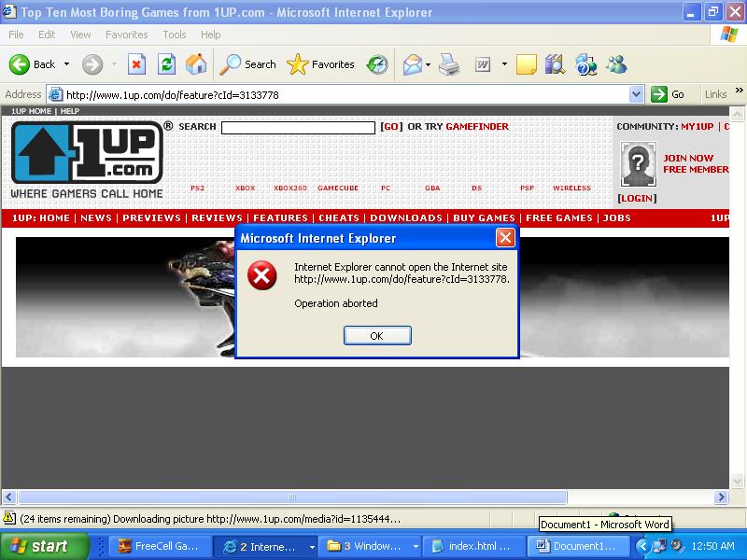Click the 1UP HOME top link
Image resolution: width=747 pixels, height=560 pixels.
pos(32,111)
